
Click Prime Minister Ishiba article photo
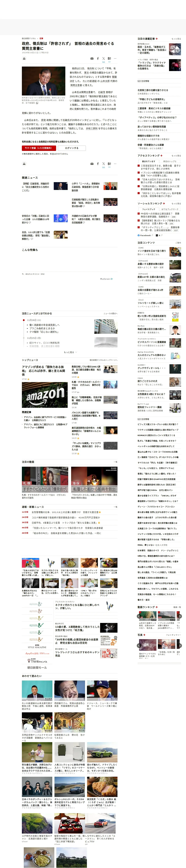click(x=44, y=81)
